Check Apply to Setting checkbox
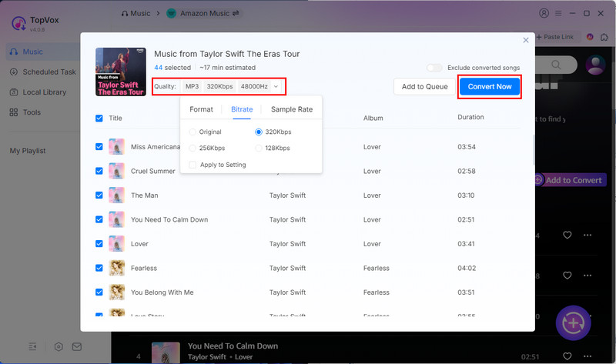This screenshot has width=616, height=364. 192,165
